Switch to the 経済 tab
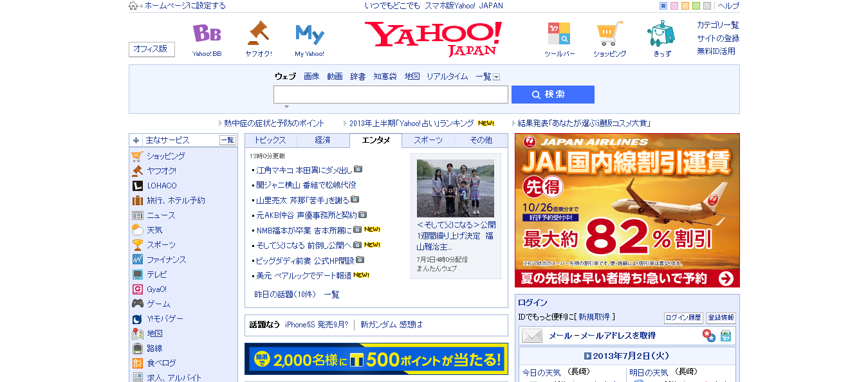The image size is (868, 382). pyautogui.click(x=323, y=140)
